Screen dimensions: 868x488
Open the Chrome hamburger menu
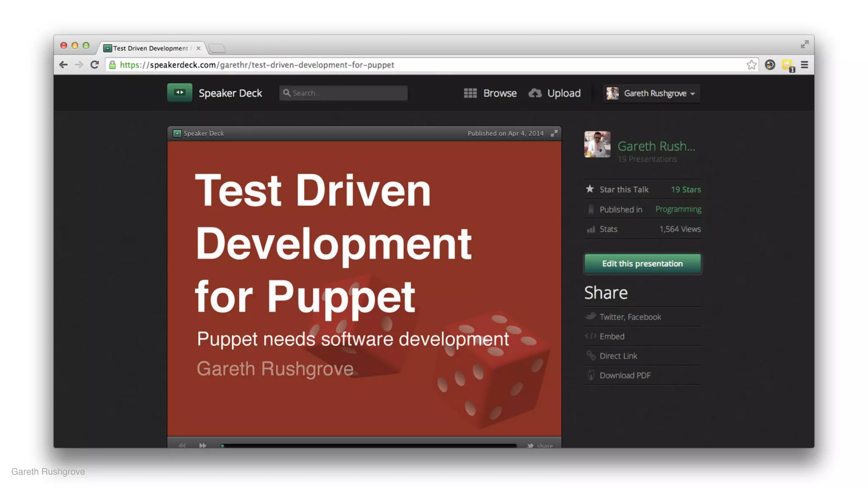click(804, 65)
